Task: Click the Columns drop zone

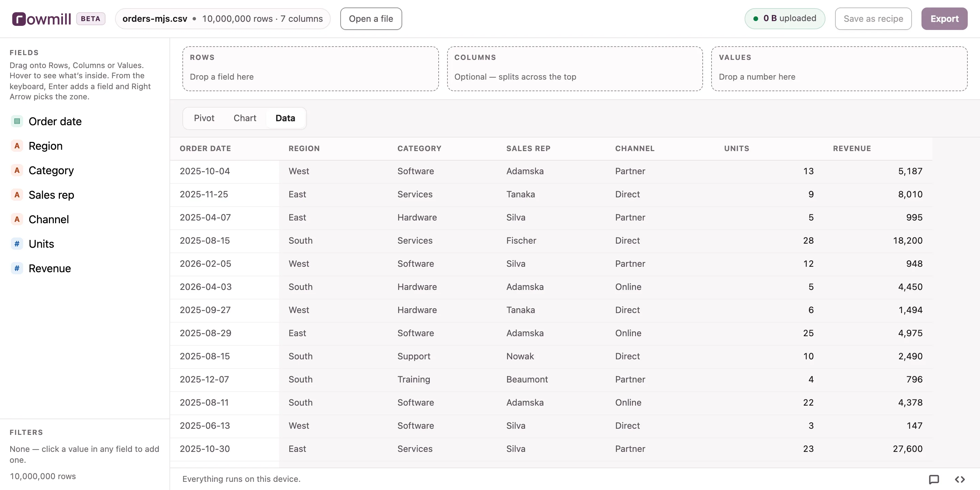Action: pyautogui.click(x=575, y=69)
